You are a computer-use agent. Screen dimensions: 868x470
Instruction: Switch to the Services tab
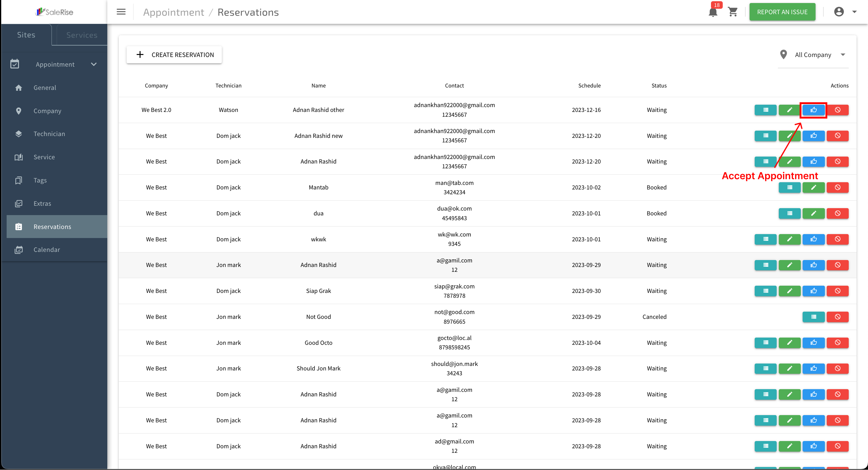(82, 35)
